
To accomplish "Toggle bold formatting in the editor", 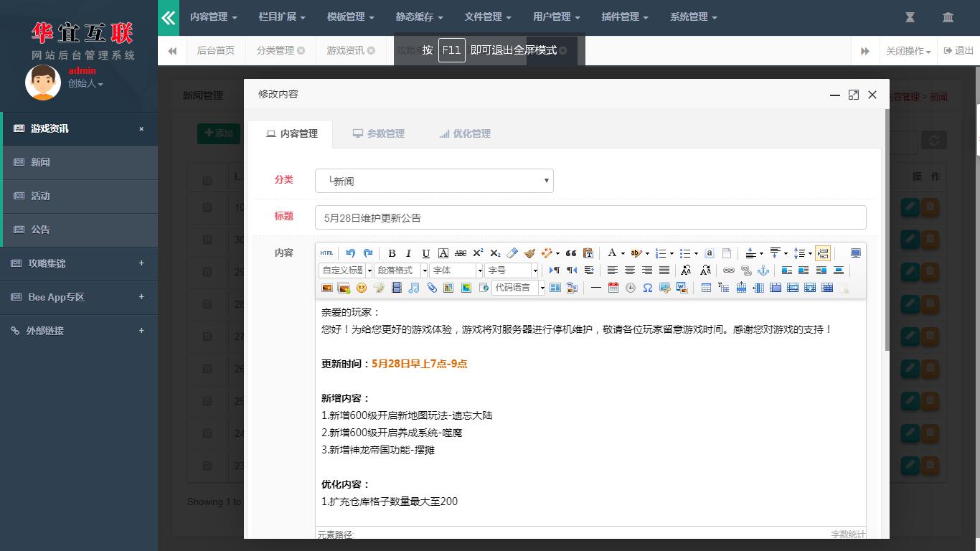I will (x=392, y=253).
